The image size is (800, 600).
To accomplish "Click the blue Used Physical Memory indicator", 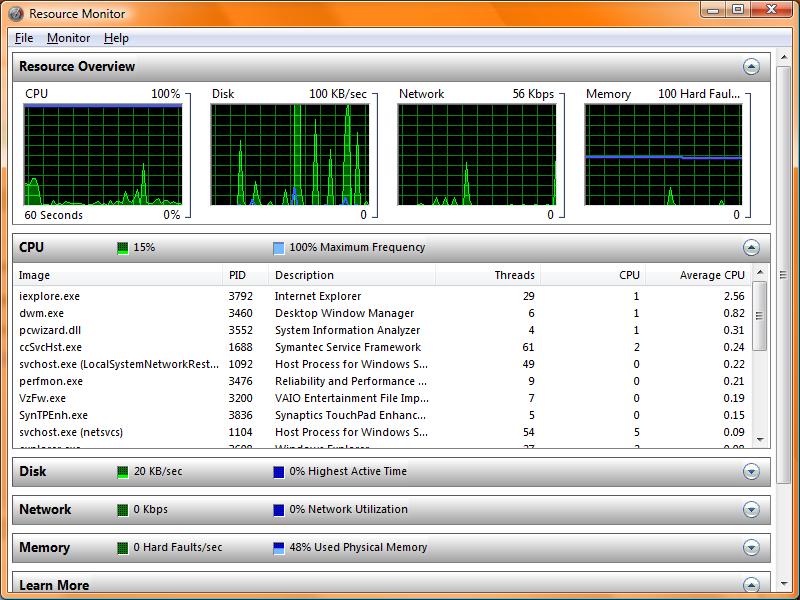I will [279, 548].
